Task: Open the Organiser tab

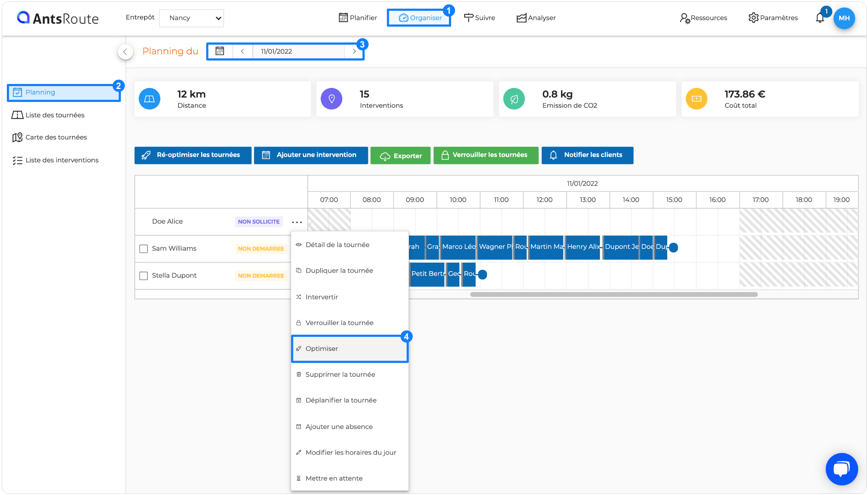Action: (x=420, y=18)
